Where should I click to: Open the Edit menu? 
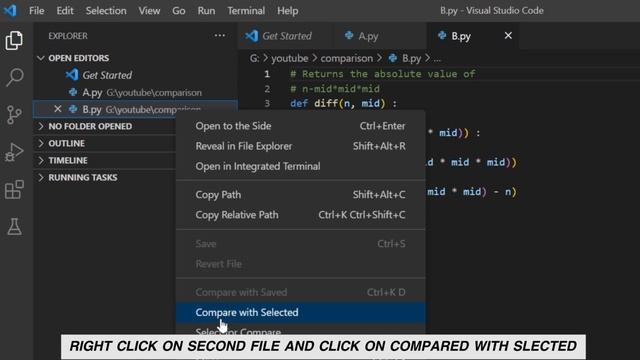tap(65, 11)
